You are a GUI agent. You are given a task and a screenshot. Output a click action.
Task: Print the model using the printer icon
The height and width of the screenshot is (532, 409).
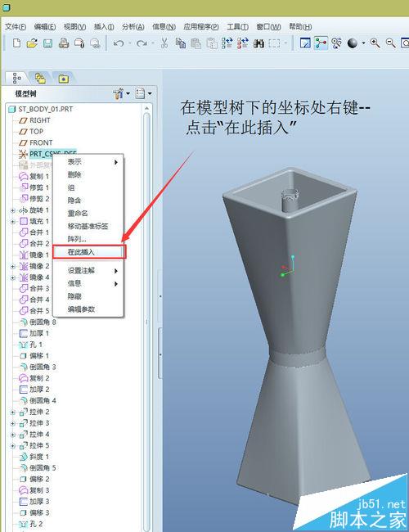pos(64,43)
